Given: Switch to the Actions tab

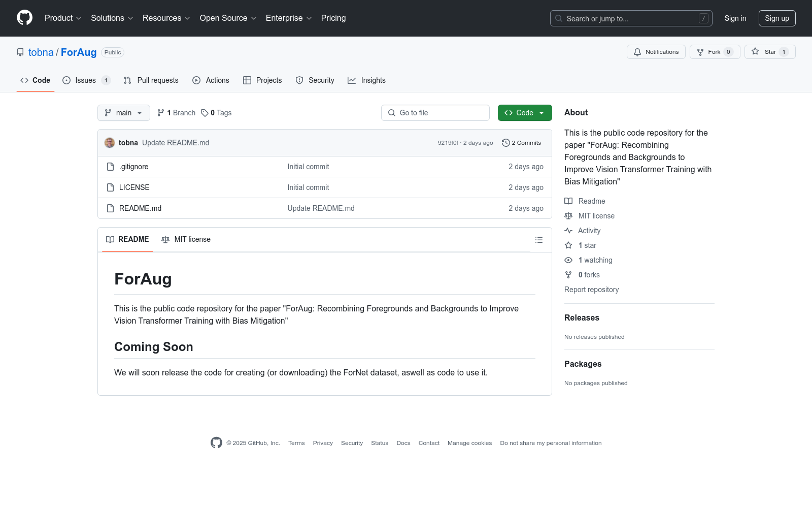Looking at the screenshot, I should point(211,80).
